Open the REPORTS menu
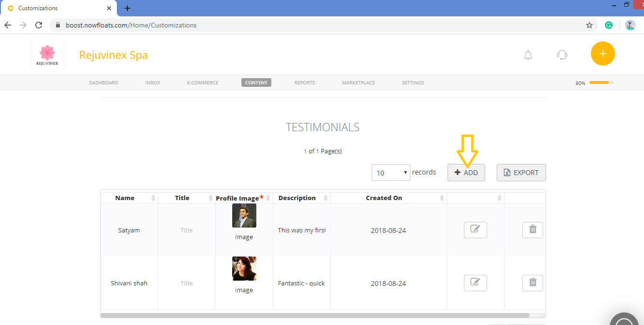 click(305, 82)
